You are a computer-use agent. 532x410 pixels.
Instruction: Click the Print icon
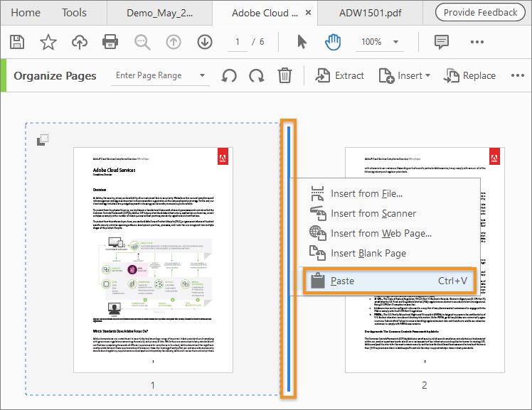[x=110, y=42]
